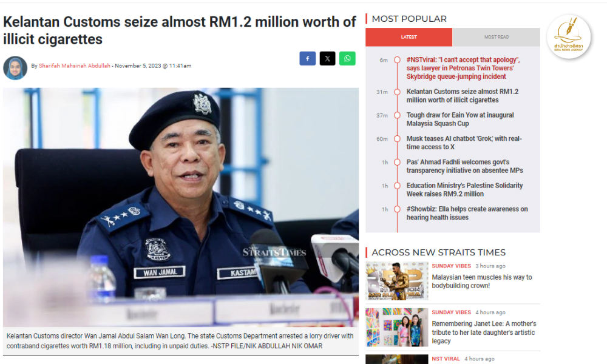The width and height of the screenshot is (607, 364).
Task: Open NSTviral lawyer apology Skybridge headline
Action: [x=463, y=68]
